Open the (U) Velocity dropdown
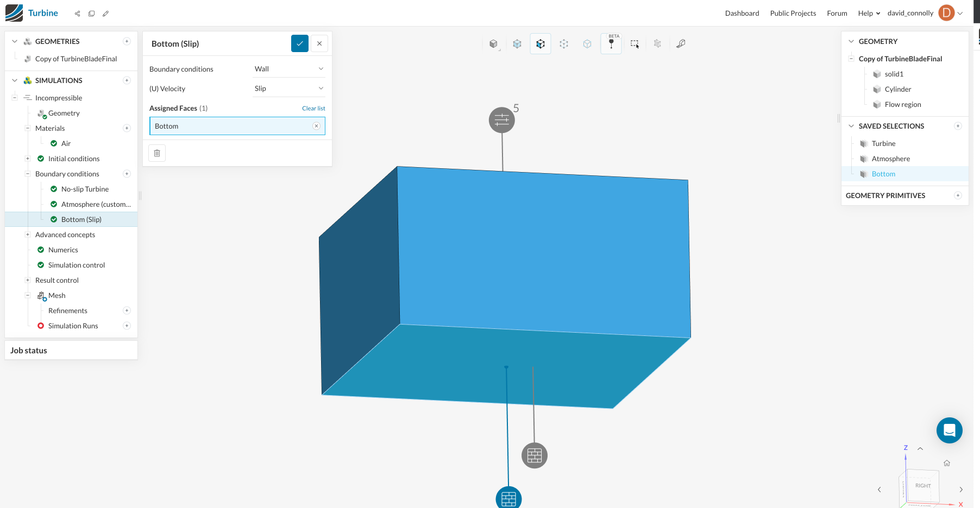 [x=289, y=88]
